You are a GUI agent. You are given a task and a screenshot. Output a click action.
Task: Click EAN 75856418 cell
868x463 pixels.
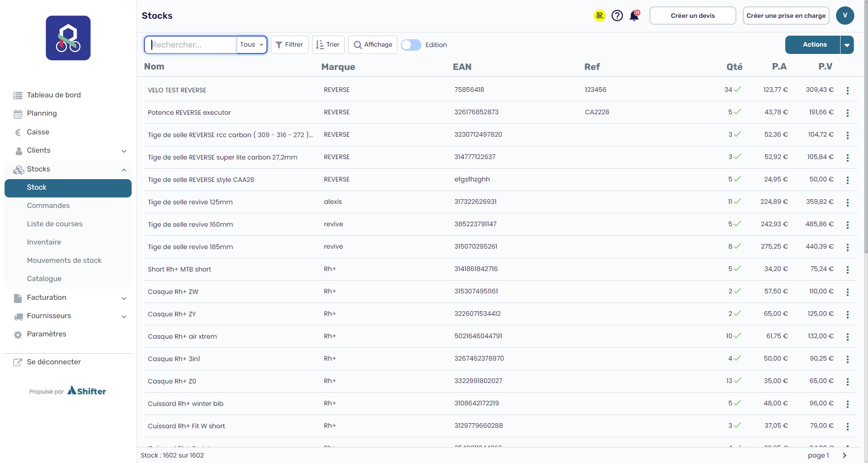tap(469, 90)
